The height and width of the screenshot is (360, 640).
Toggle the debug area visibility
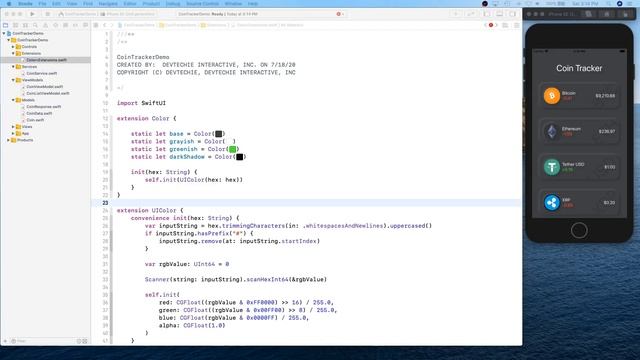pyautogui.click(x=500, y=14)
